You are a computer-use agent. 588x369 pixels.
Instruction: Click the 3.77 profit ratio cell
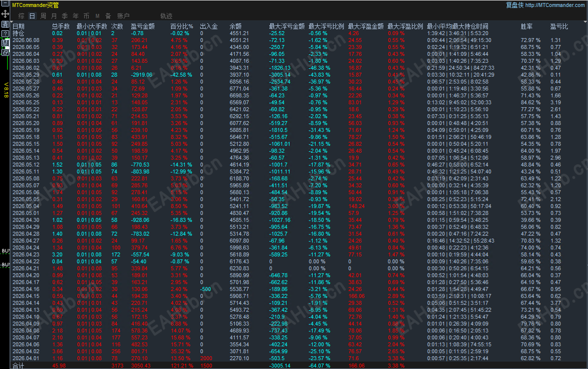pos(555,303)
